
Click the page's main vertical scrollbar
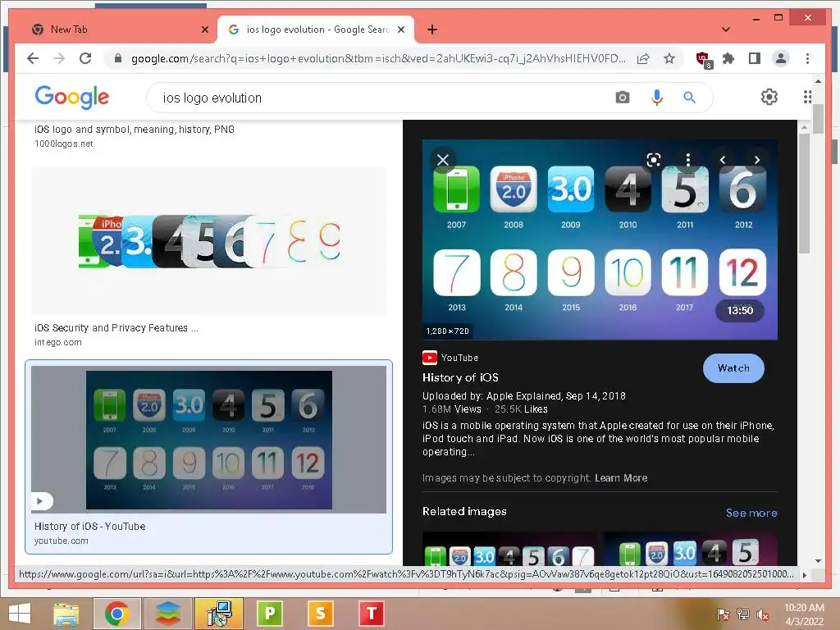(818, 119)
